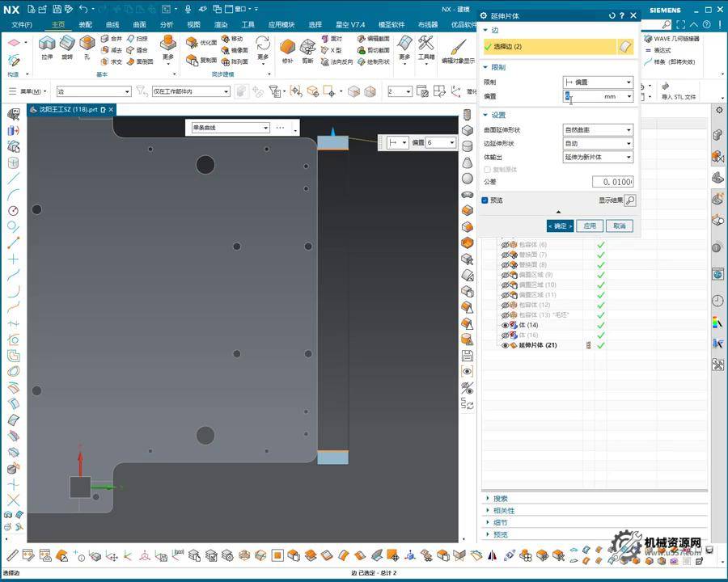Toggle the 预览 preview checkbox
This screenshot has height=582, width=728.
485,200
